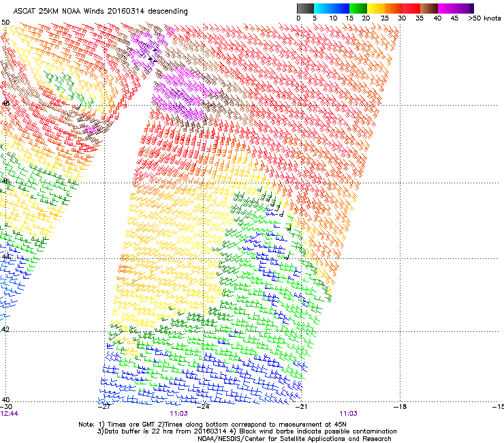Click the '25' legend scale label

[x=385, y=18]
